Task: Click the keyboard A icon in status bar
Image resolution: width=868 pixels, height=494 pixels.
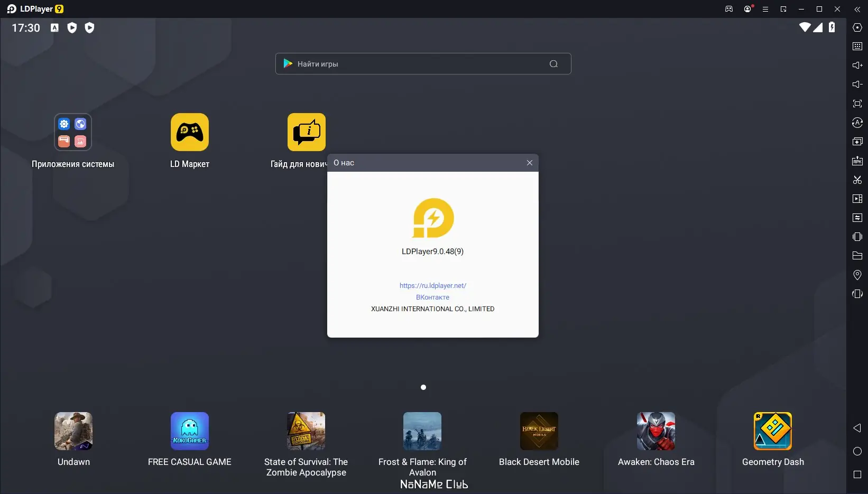Action: tap(54, 27)
